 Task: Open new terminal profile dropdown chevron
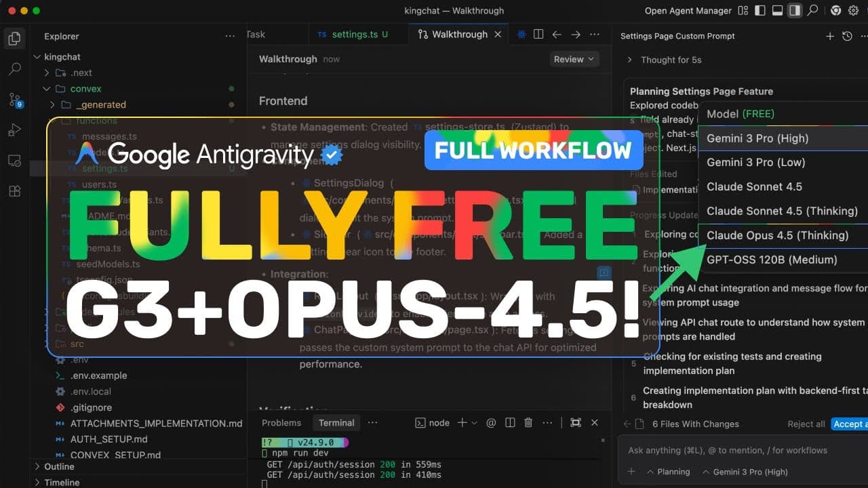click(x=474, y=423)
